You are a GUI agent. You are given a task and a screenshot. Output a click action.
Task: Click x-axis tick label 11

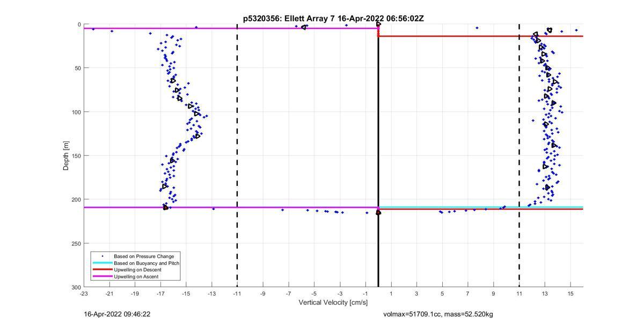[519, 293]
